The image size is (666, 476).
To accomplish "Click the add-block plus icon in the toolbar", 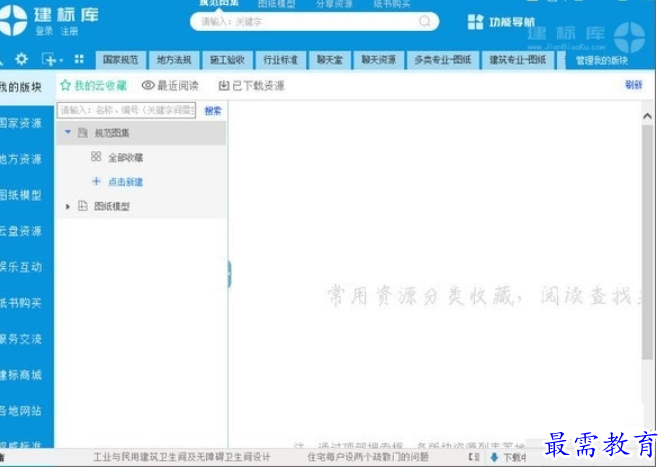I will pos(49,59).
